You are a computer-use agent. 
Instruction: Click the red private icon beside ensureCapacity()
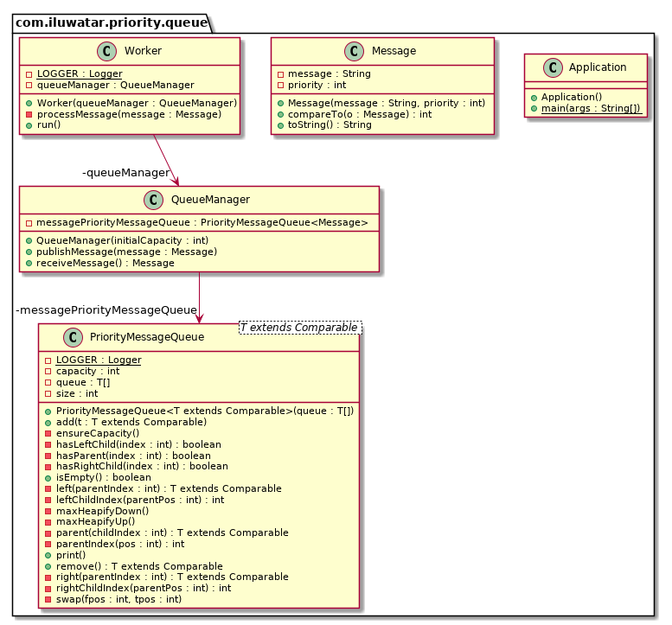(x=48, y=432)
